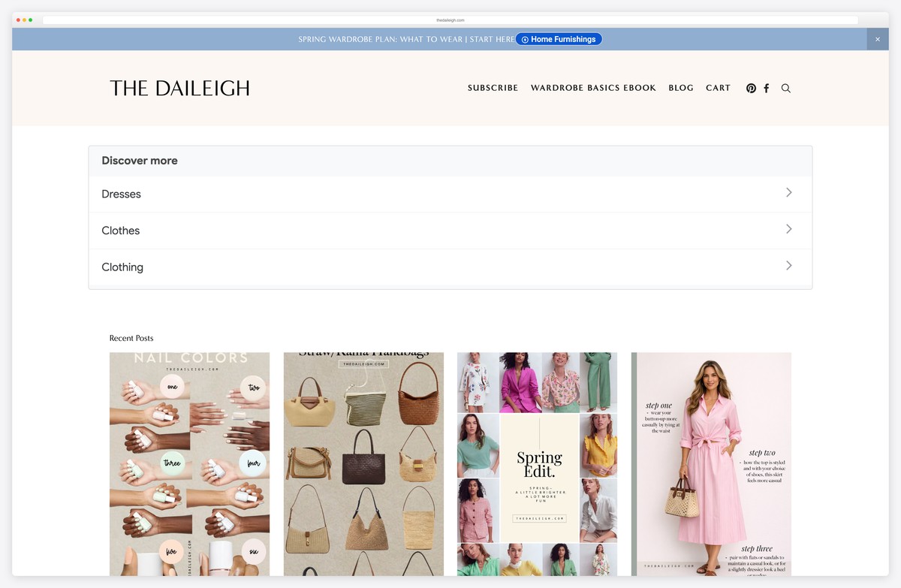Dismiss the banner using the X icon

tap(877, 38)
